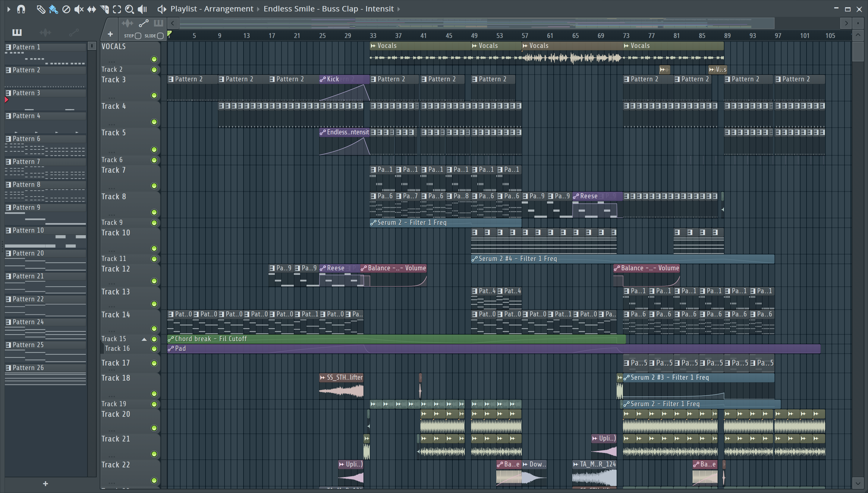Show patterns in the picker panel
868x493 pixels.
click(17, 32)
